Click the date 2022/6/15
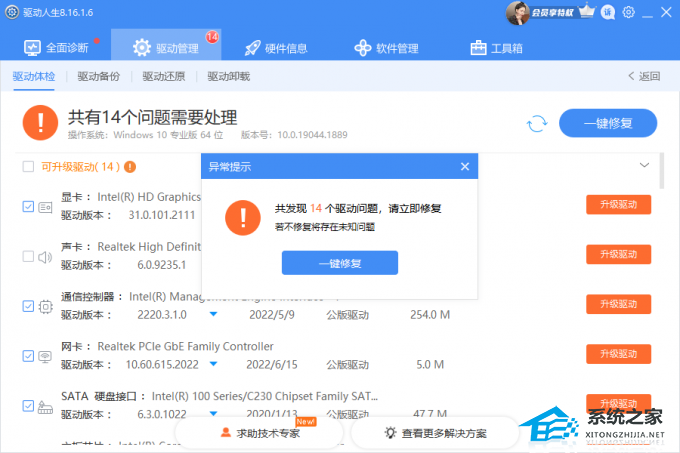Viewport: 680px width, 453px height. tap(272, 365)
